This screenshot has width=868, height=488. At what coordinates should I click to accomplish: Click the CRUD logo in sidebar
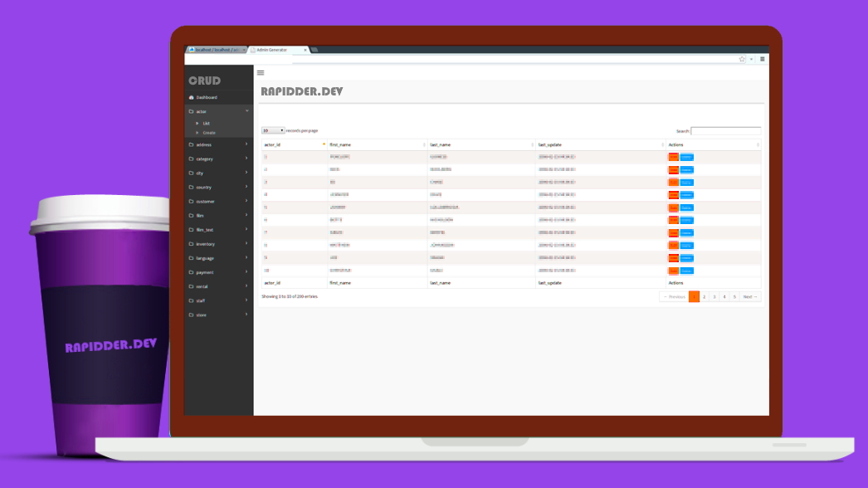204,81
